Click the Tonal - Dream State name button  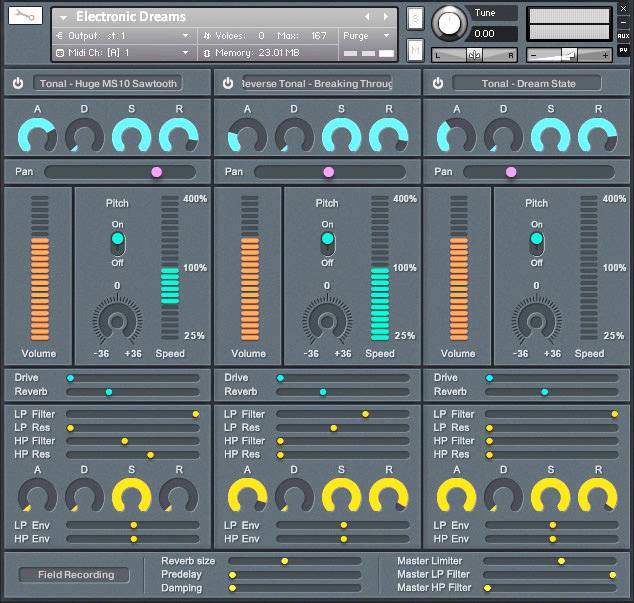tap(528, 84)
